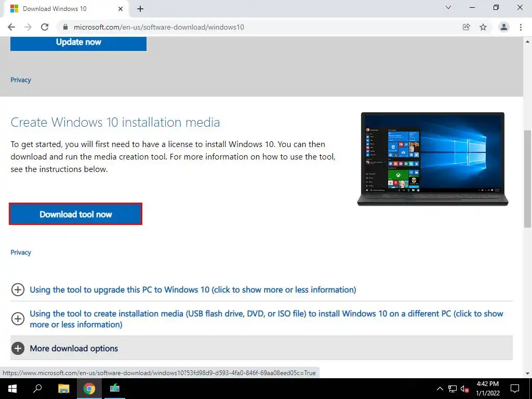Open the notification center icon
The height and width of the screenshot is (399, 532).
coord(515,389)
